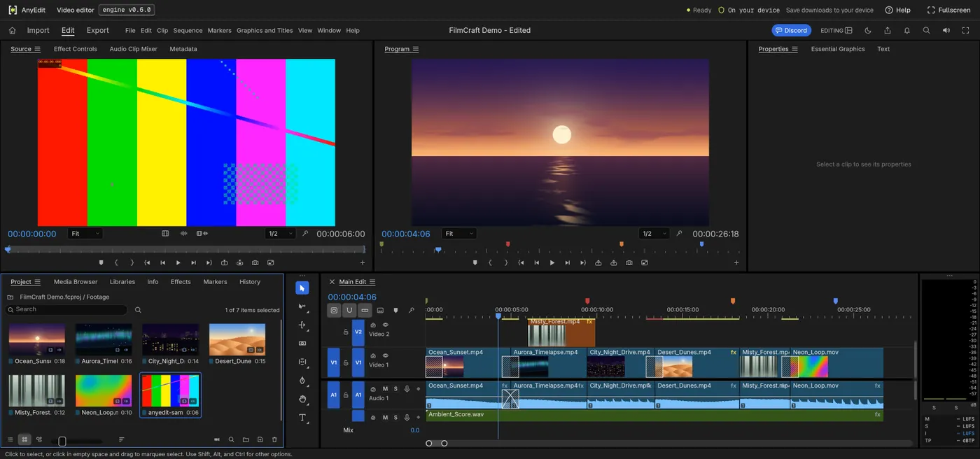
Task: Switch to the Essential Graphics tab
Action: click(838, 49)
